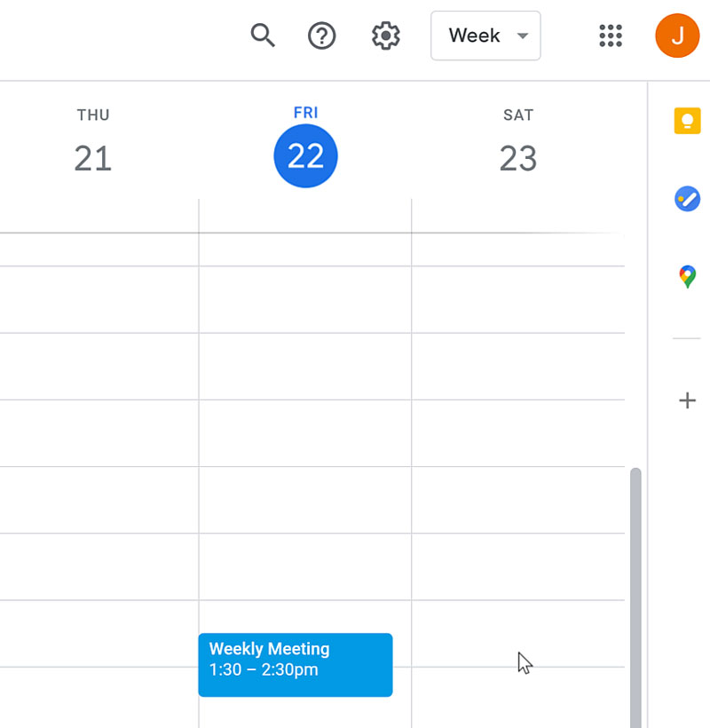This screenshot has width=710, height=728.
Task: Open the Week view dropdown
Action: pyautogui.click(x=485, y=36)
